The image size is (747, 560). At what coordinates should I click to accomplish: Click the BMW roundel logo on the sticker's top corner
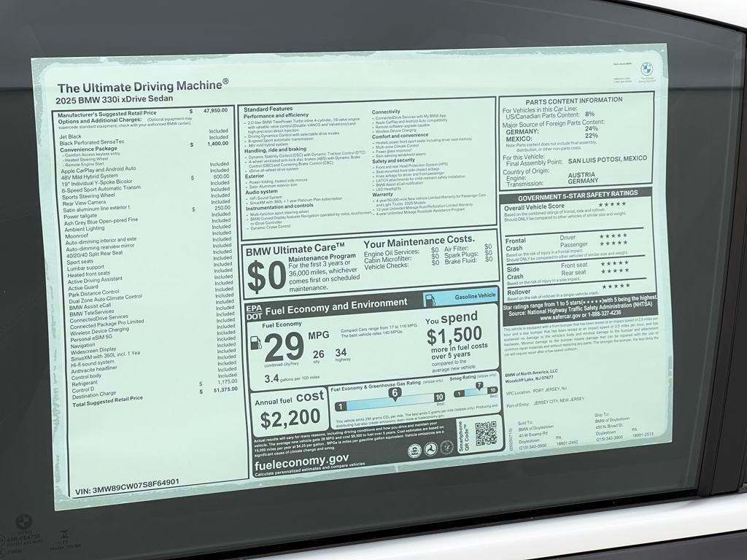pyautogui.click(x=646, y=69)
